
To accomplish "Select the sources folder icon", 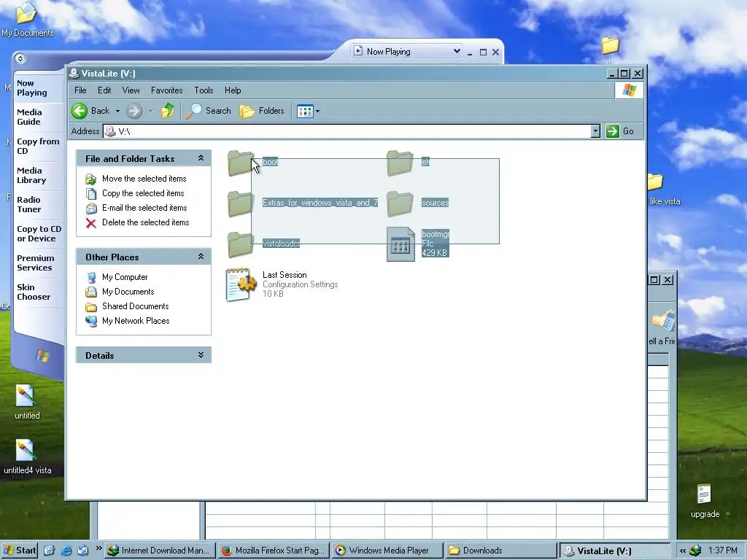I will 400,204.
